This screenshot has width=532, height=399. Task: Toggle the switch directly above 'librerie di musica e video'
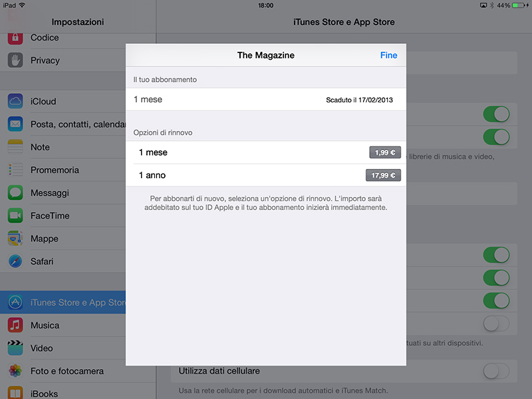(496, 137)
